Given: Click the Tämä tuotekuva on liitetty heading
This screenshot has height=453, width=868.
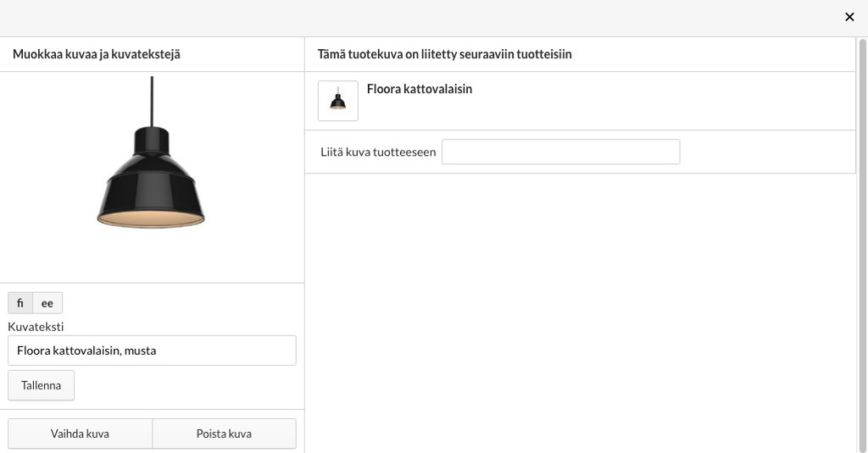Looking at the screenshot, I should (444, 54).
